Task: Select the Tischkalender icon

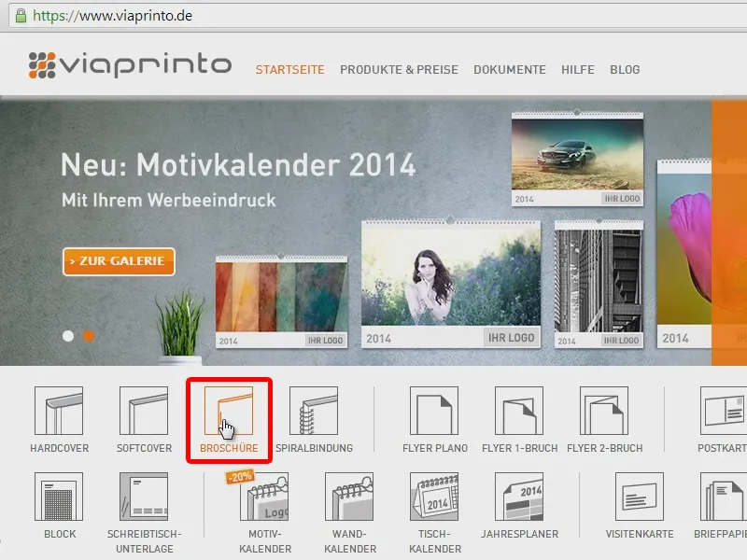Action: pyautogui.click(x=434, y=497)
